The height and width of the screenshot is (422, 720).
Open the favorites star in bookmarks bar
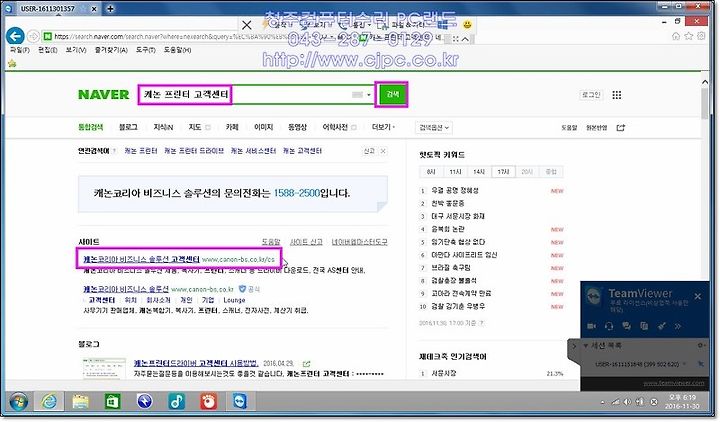click(x=12, y=63)
